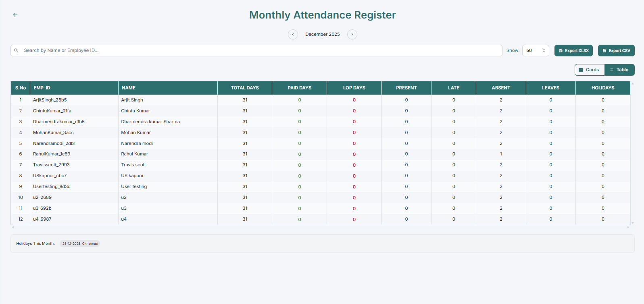Go to previous month chevron
This screenshot has height=304, width=644.
293,35
